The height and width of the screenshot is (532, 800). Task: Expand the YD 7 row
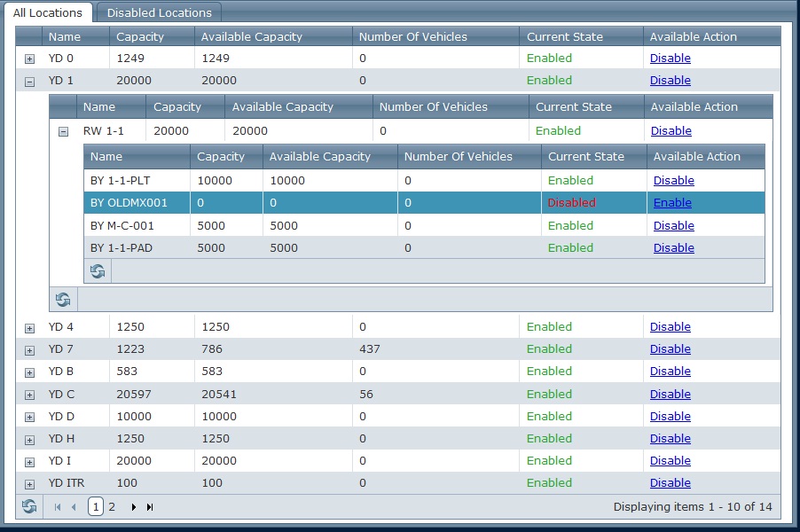[x=29, y=350]
